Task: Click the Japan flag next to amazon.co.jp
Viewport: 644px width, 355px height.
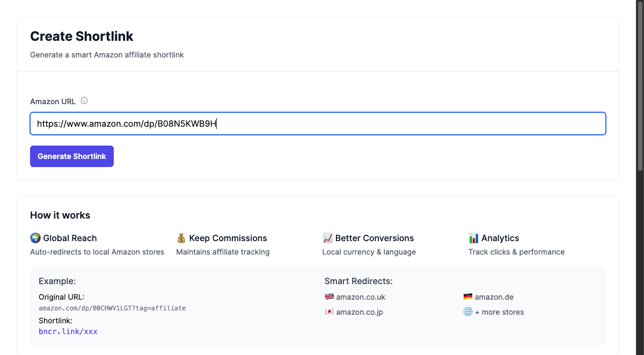Action: click(330, 311)
